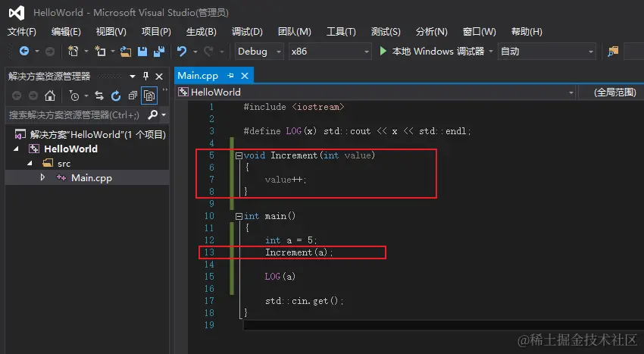Viewport: 644px width, 354px height.
Task: Open dropdown arrow beside Undo
Action: pyautogui.click(x=195, y=52)
